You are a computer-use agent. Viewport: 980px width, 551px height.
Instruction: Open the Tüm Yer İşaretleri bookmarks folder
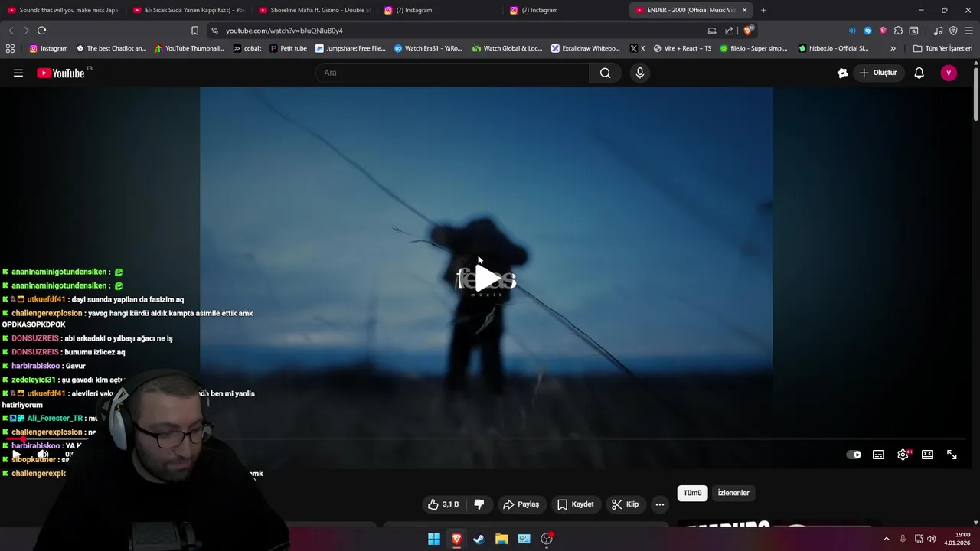point(942,48)
